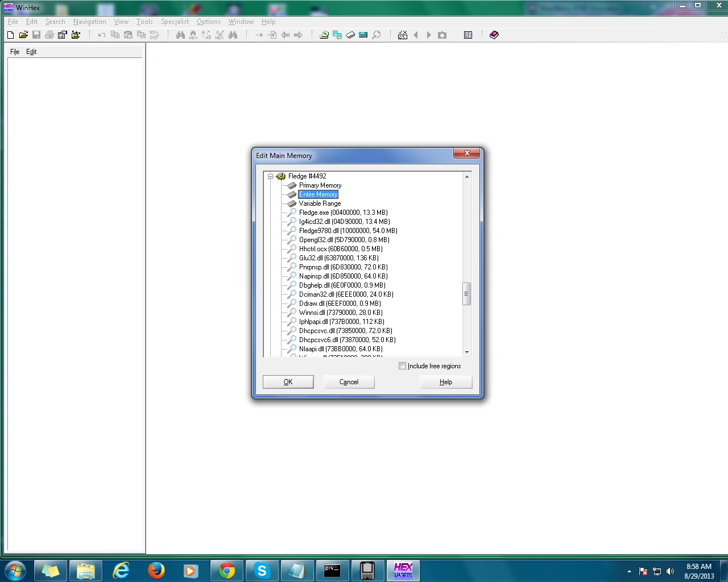Click the New file toolbar icon

click(10, 35)
